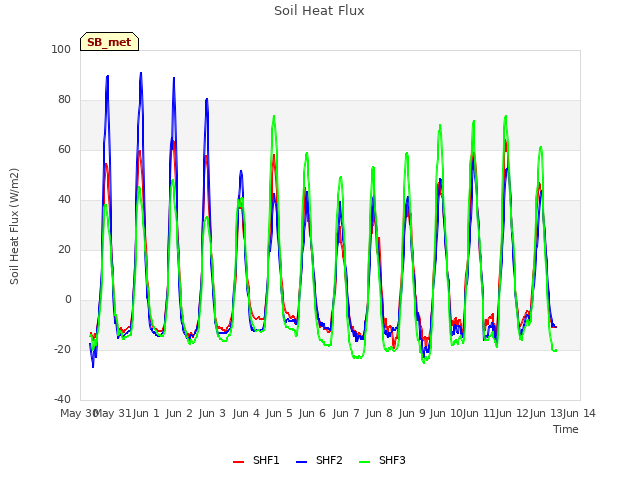Click the Soil Heat Flux chart title
This screenshot has height=480, width=640.
click(319, 11)
